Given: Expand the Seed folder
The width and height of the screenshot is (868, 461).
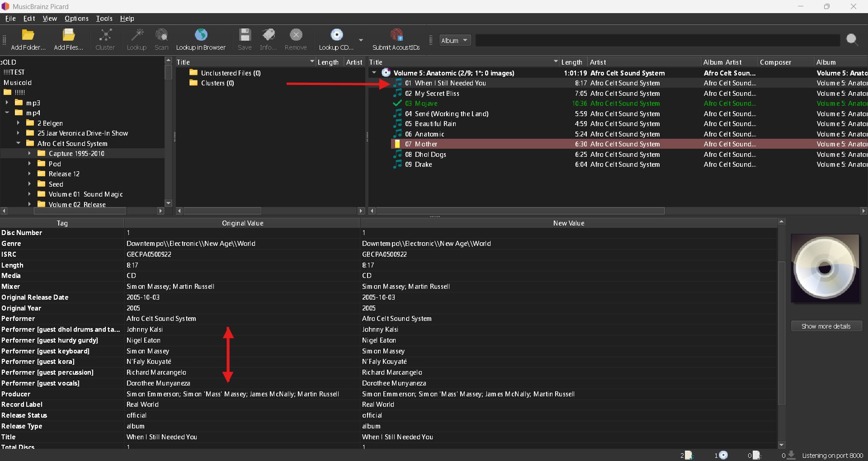Looking at the screenshot, I should click(29, 184).
